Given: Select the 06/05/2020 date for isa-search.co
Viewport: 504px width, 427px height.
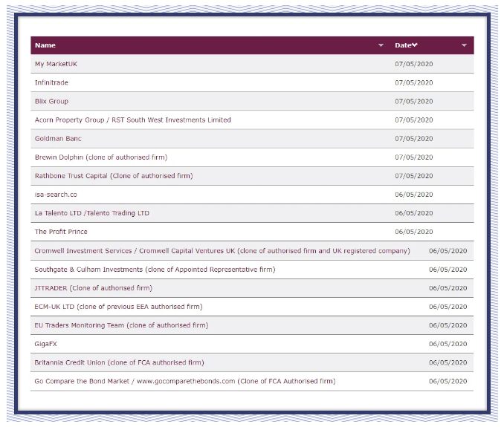Looking at the screenshot, I should pyautogui.click(x=413, y=195).
